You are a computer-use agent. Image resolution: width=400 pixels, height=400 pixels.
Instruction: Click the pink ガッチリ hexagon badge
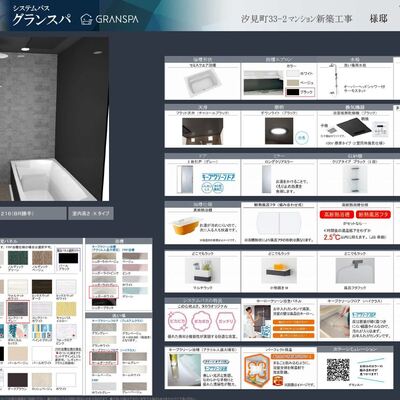pyautogui.click(x=225, y=321)
